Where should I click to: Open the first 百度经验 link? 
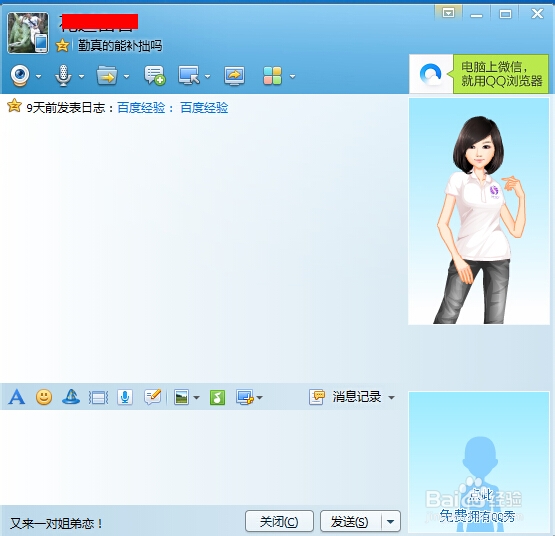[141, 108]
